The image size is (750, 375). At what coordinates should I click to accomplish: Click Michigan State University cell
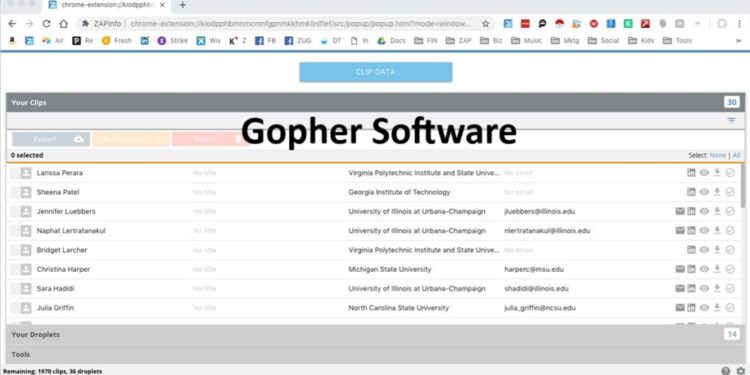click(389, 269)
